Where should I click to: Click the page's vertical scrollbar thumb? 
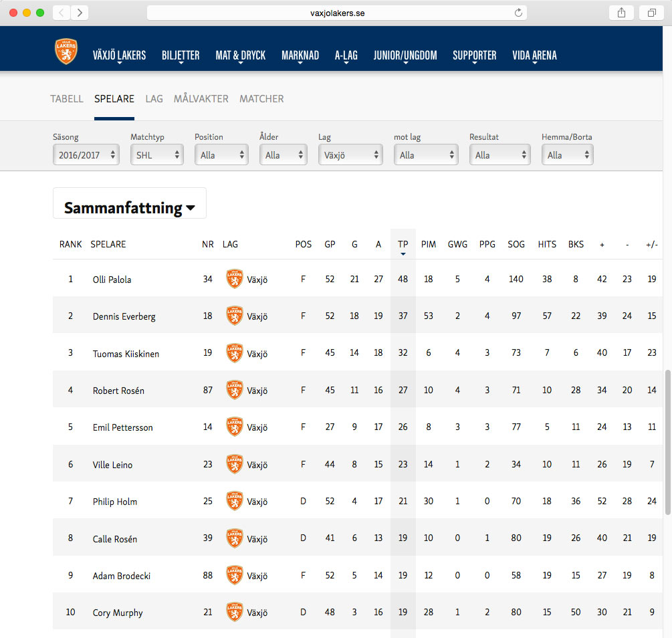point(667,441)
